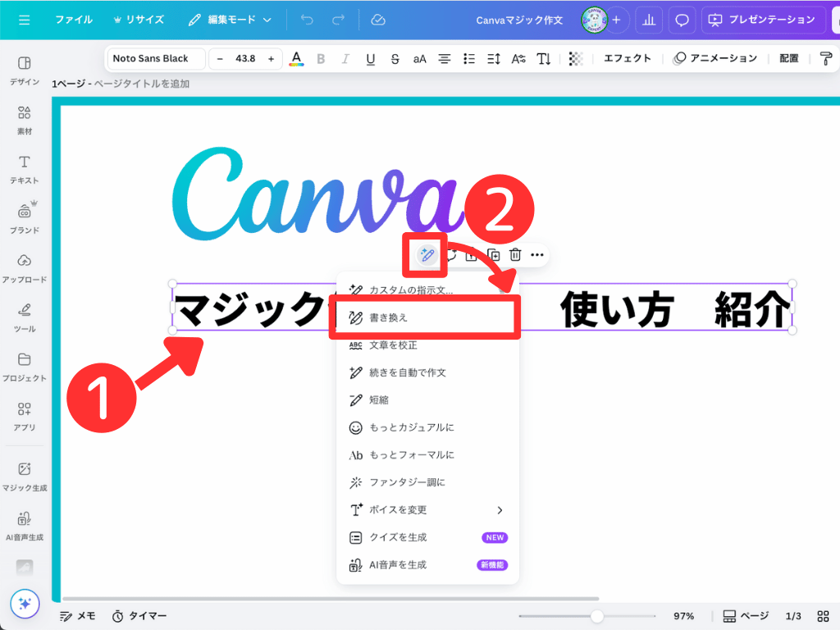
Task: Open the transparency checkerboard control
Action: (576, 58)
